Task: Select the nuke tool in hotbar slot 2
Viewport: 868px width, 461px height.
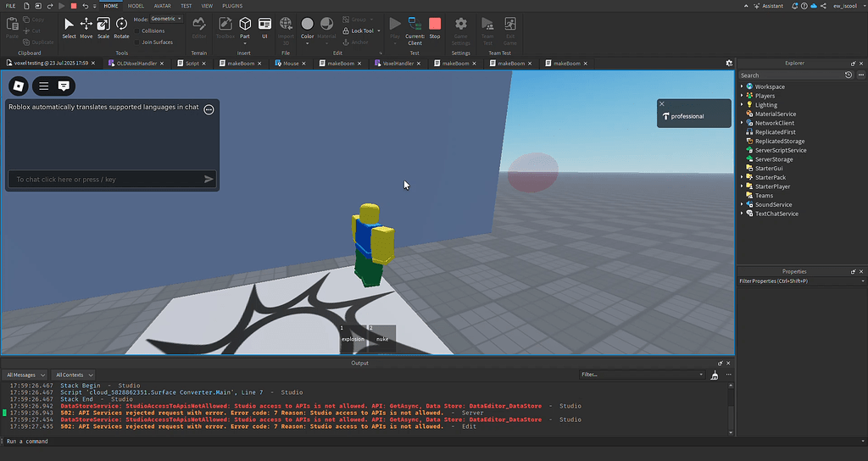Action: click(382, 338)
